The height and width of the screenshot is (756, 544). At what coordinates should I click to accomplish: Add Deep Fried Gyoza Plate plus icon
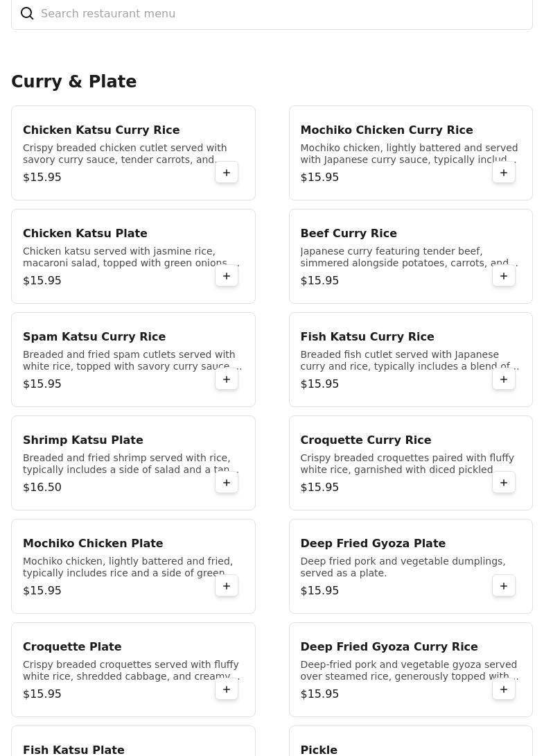tap(504, 586)
